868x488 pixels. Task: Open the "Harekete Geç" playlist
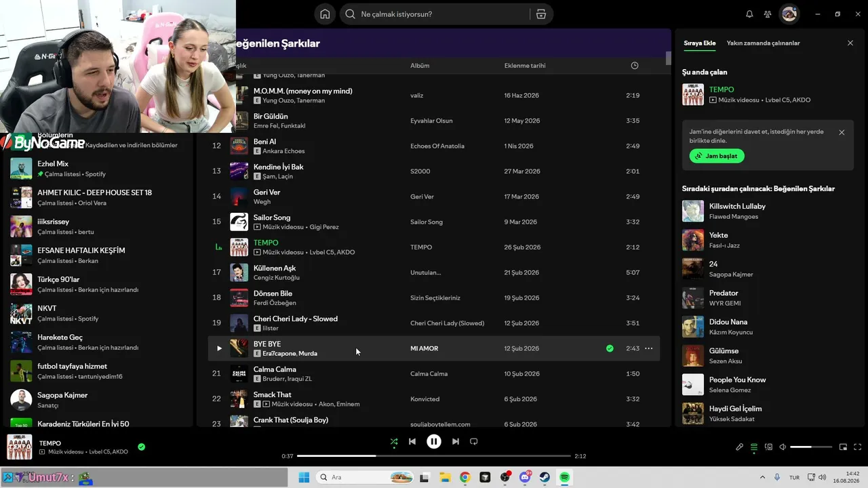[99, 342]
